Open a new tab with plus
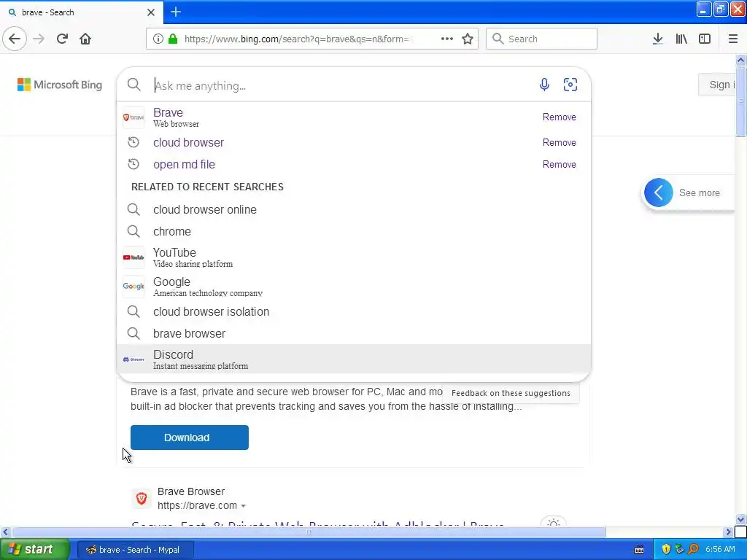 tap(176, 12)
